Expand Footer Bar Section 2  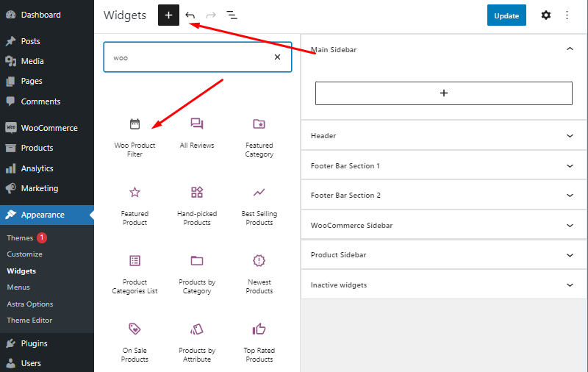pos(443,196)
